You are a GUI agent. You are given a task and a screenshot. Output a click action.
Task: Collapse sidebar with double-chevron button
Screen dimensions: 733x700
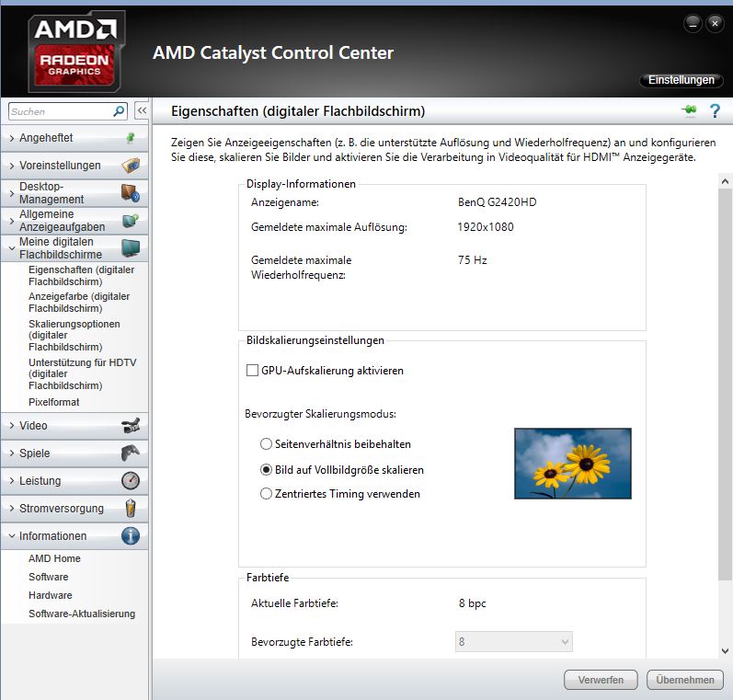click(143, 110)
